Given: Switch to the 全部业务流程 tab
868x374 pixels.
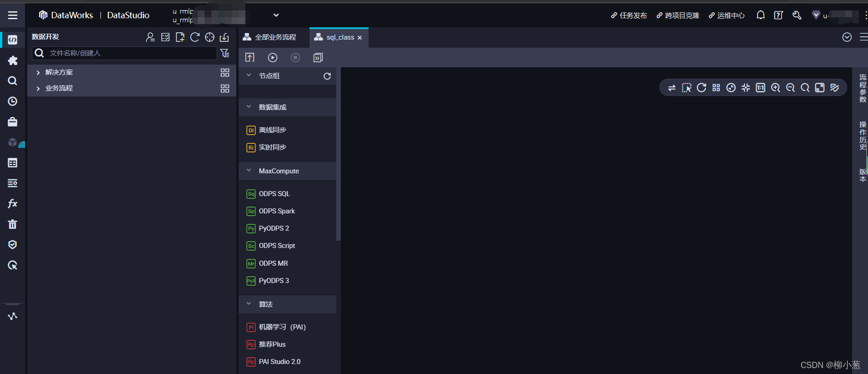Looking at the screenshot, I should pyautogui.click(x=269, y=37).
